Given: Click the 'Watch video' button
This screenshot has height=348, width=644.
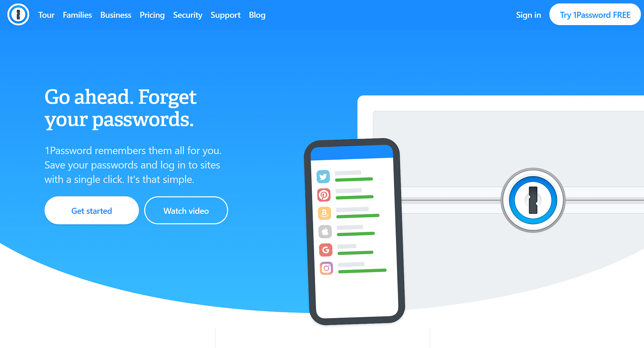Looking at the screenshot, I should (186, 211).
